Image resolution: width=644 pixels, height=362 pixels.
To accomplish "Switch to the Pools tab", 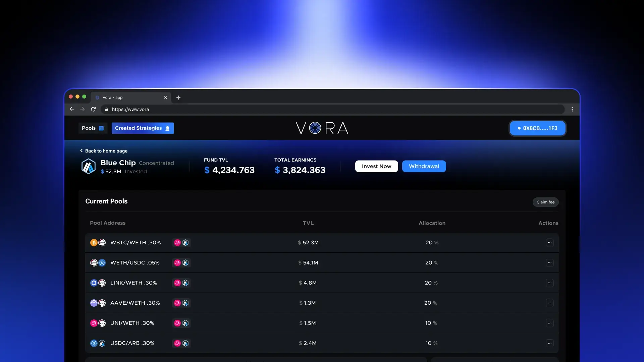I will (93, 128).
